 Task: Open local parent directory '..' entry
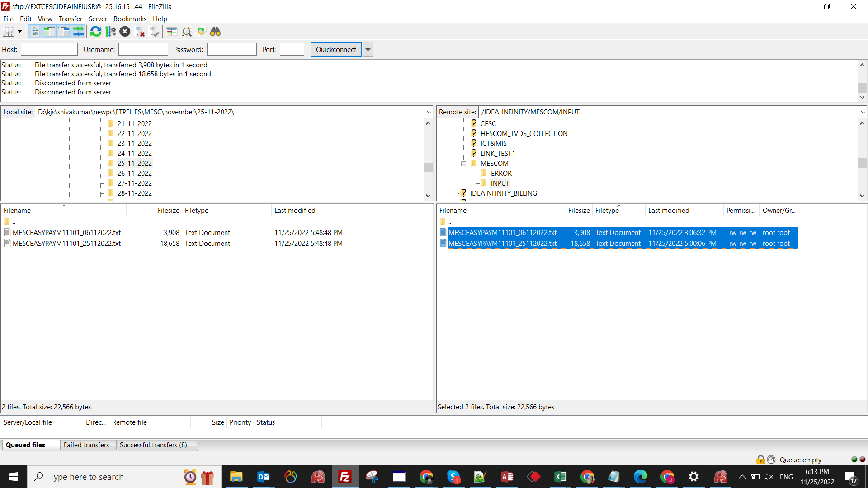coord(10,222)
